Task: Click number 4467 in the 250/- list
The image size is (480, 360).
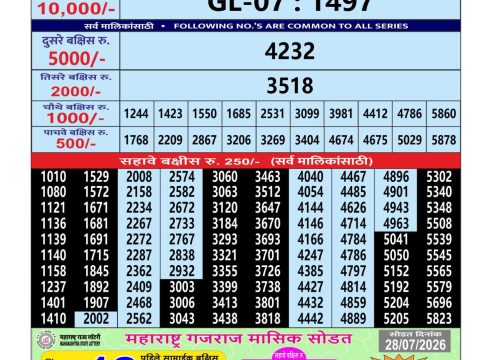Action: pos(353,177)
